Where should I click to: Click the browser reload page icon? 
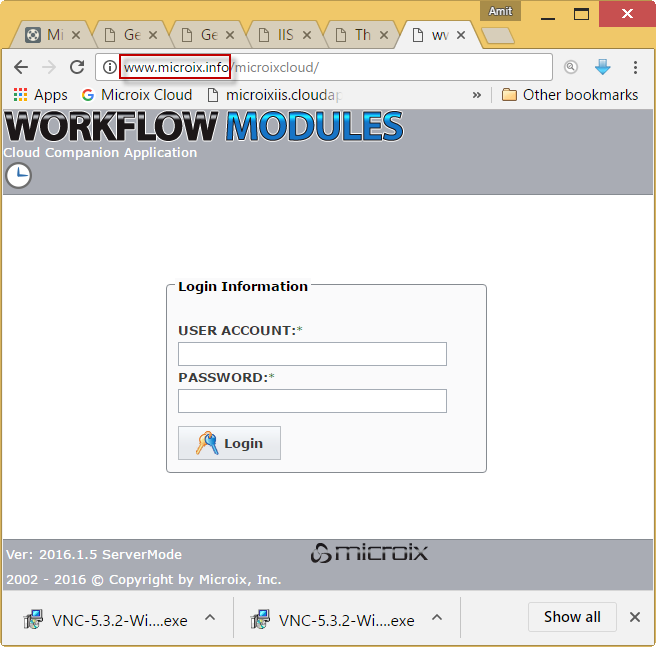pyautogui.click(x=77, y=67)
